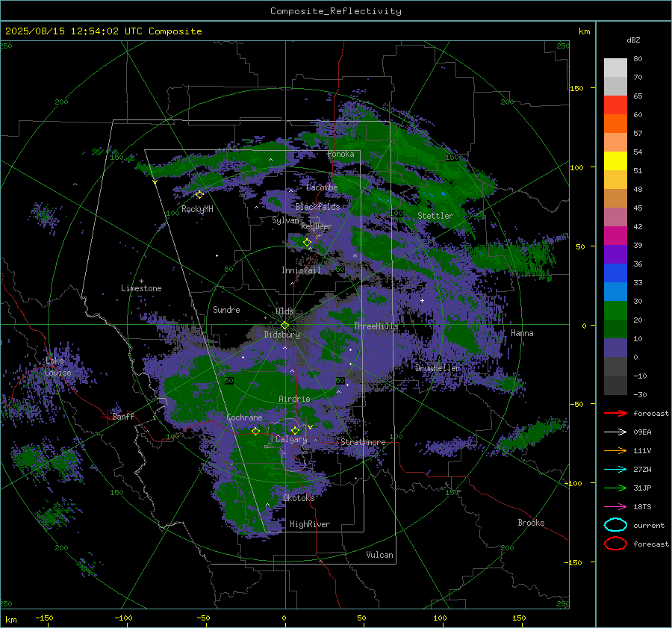Select the 33 dBZ blue color swatch
Image resolution: width=672 pixels, height=628 pixels.
tap(615, 273)
